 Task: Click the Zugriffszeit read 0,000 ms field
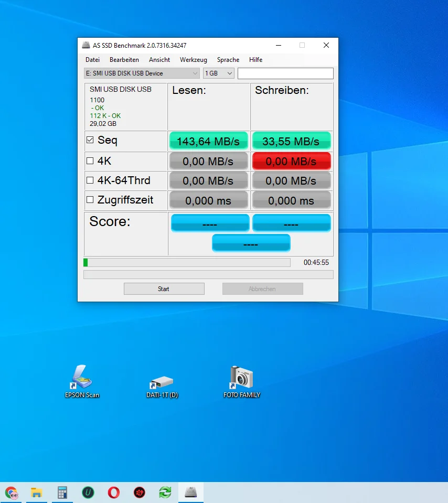pos(209,200)
